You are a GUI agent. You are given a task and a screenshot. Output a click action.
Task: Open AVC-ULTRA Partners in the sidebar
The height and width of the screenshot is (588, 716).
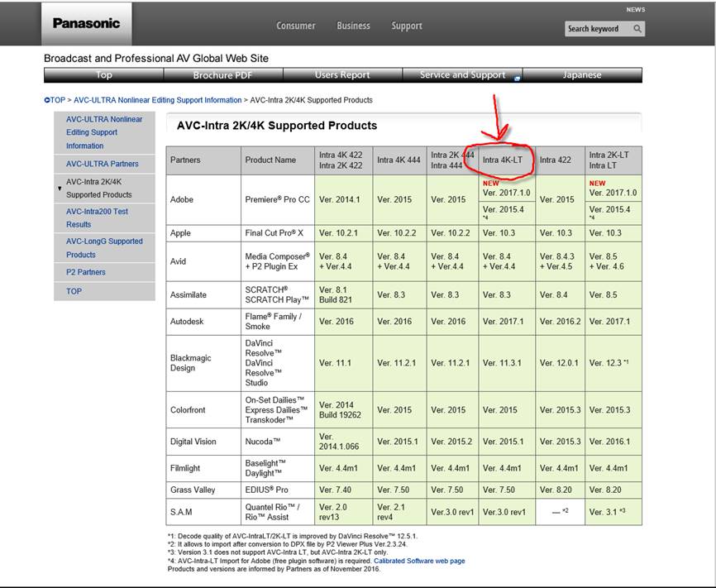coord(104,164)
